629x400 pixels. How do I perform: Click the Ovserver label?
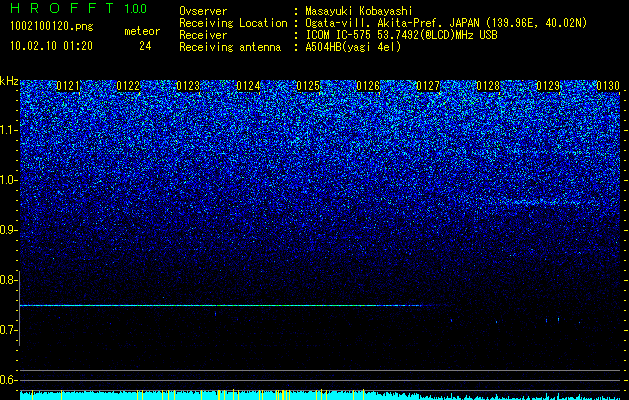203,11
